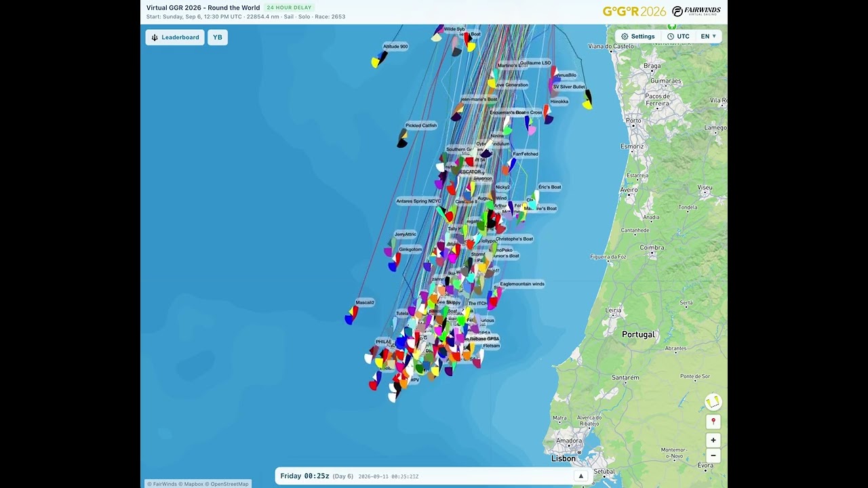Screen dimensions: 868x488
Task: Switch the UTC time zone setting
Action: point(678,37)
